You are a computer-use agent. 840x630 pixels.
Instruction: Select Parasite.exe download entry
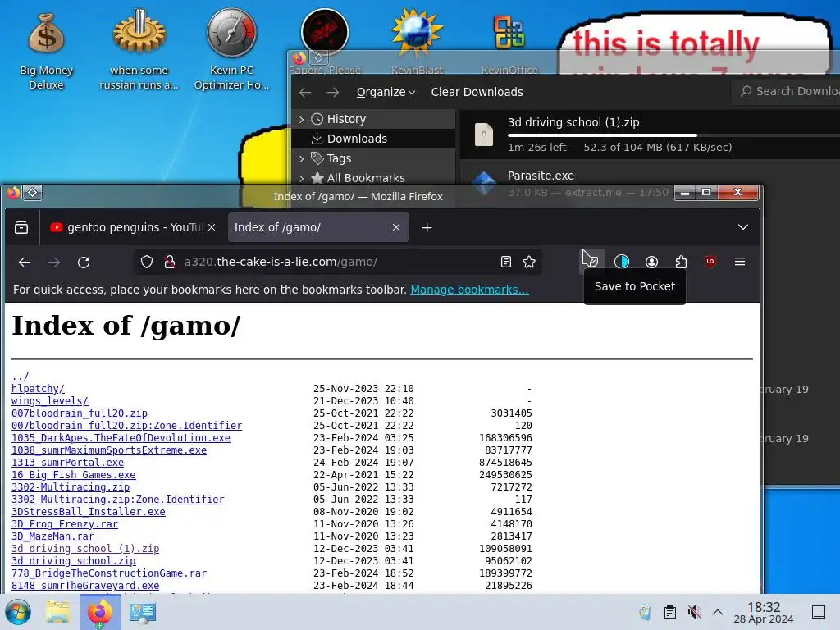click(x=650, y=175)
